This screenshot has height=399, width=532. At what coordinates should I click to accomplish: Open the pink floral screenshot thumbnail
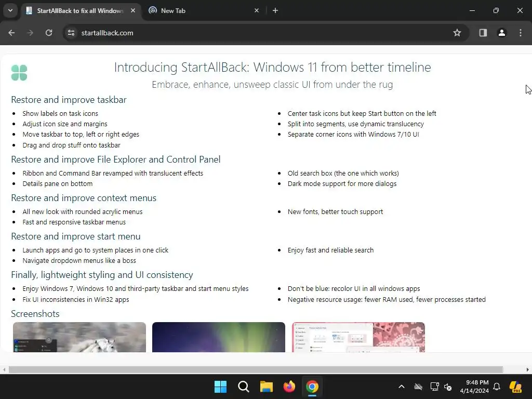tap(358, 337)
